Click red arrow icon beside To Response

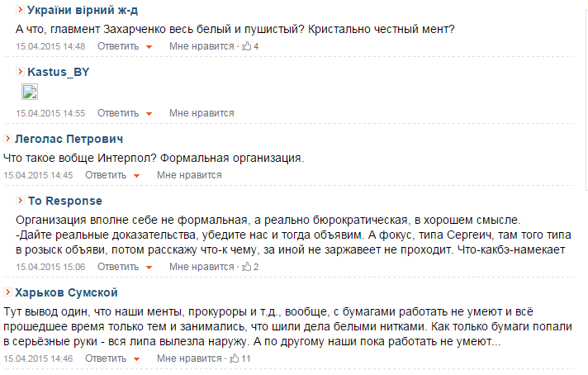21,200
